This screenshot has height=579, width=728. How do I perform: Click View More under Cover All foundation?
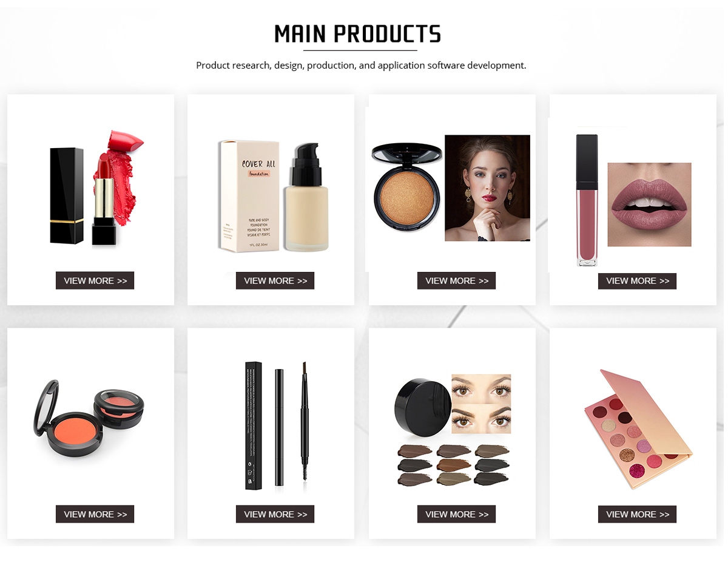coord(275,280)
